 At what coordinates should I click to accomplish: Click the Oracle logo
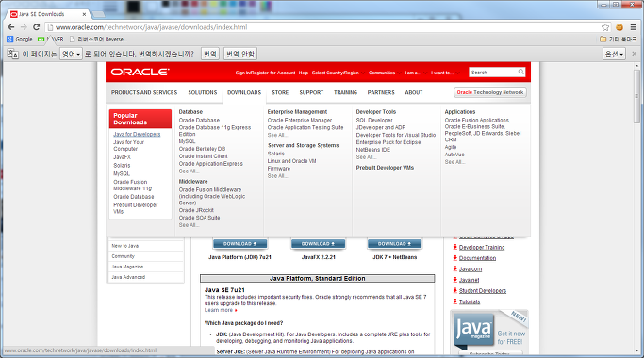[x=140, y=72]
